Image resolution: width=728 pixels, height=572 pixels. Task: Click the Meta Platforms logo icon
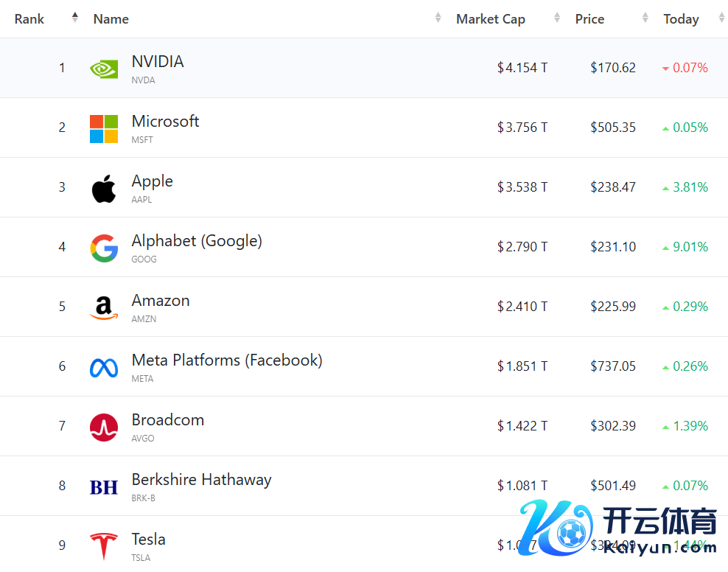pos(104,367)
